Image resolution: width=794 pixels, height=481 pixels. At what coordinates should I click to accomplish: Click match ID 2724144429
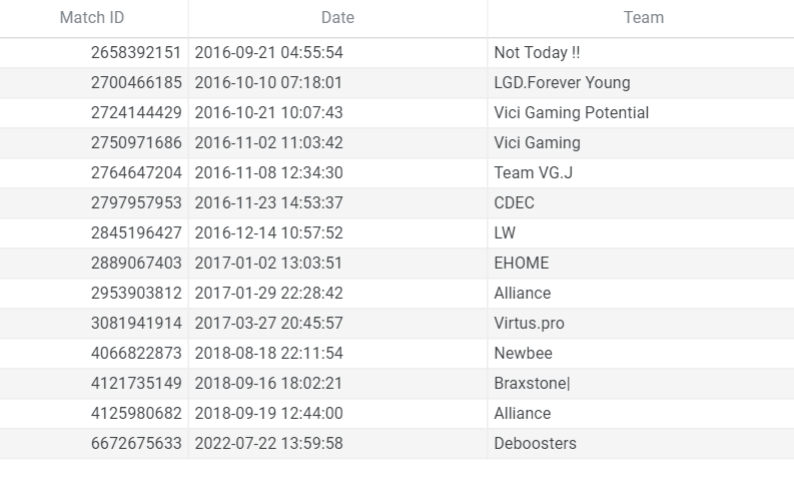(137, 113)
